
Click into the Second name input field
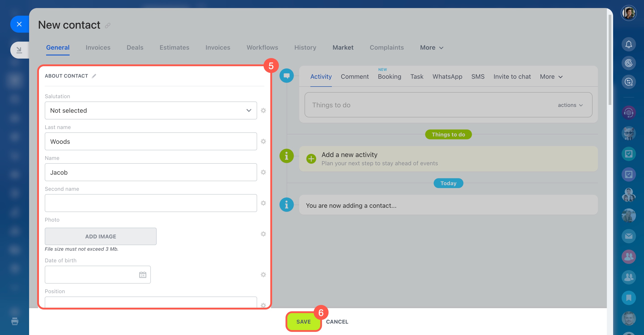151,203
